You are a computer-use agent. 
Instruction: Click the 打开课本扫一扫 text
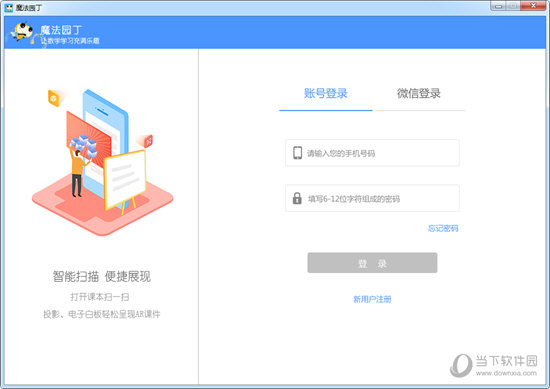(100, 297)
